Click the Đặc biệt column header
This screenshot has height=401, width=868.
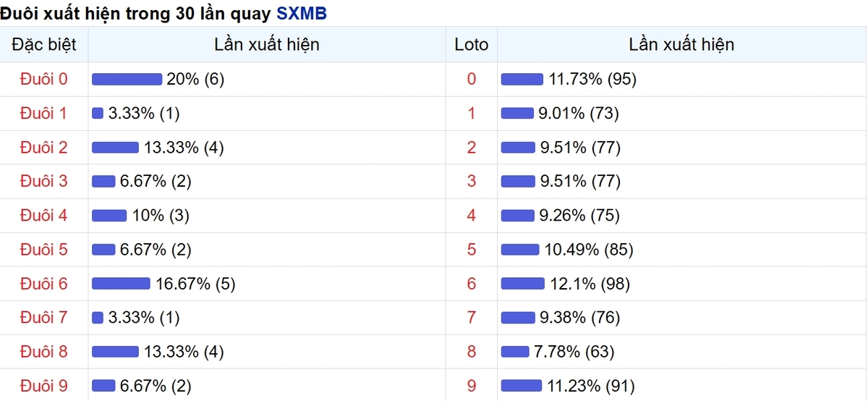44,45
